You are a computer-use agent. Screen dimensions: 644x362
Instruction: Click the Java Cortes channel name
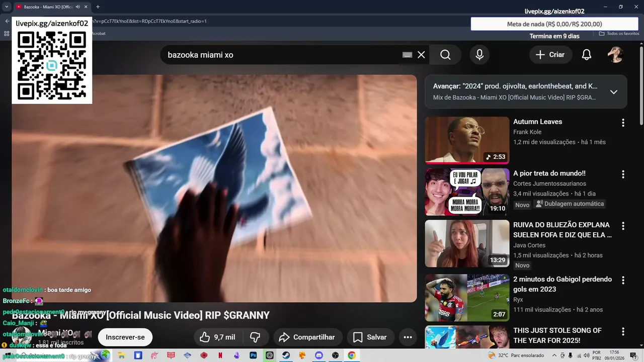[x=529, y=245]
